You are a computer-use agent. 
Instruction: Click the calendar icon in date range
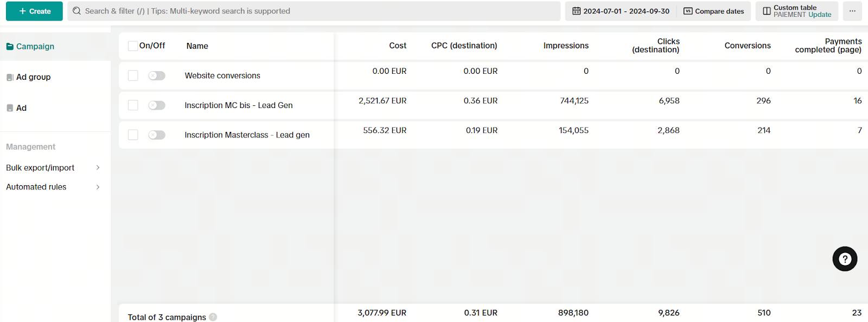(x=576, y=11)
